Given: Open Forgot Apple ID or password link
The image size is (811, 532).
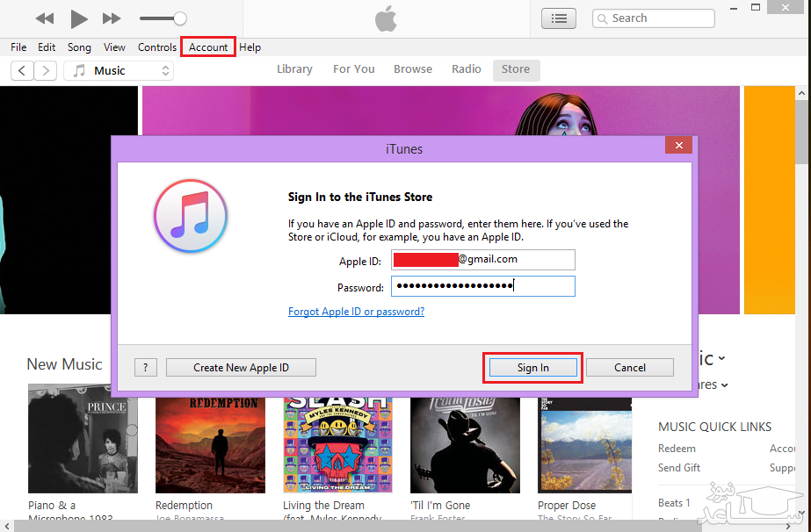Looking at the screenshot, I should (356, 312).
